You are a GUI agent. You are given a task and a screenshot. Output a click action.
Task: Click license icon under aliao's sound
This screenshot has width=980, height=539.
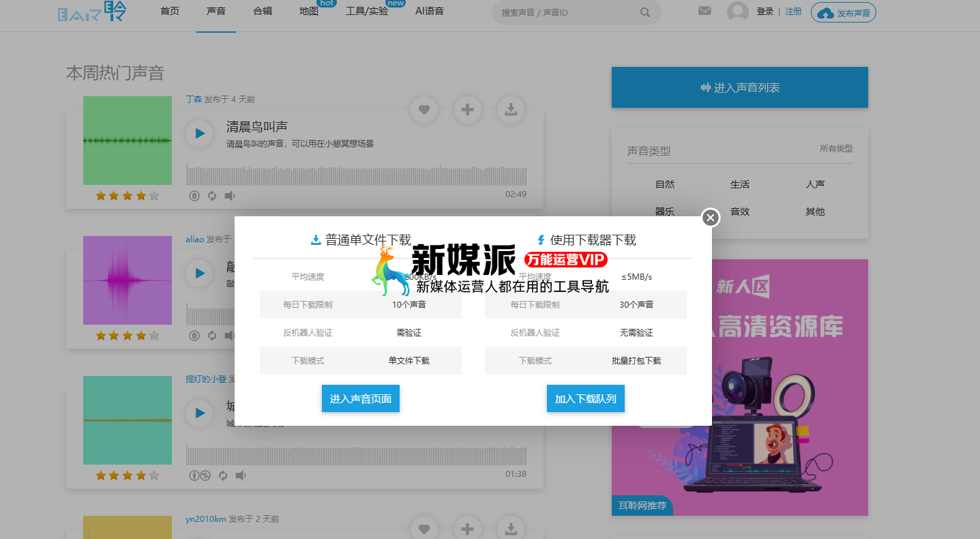click(194, 336)
